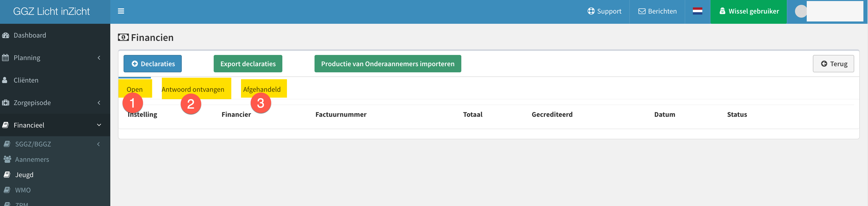Screen dimensions: 868x206
Task: Expand the Zorgepisode submenu chevron
Action: (99, 102)
